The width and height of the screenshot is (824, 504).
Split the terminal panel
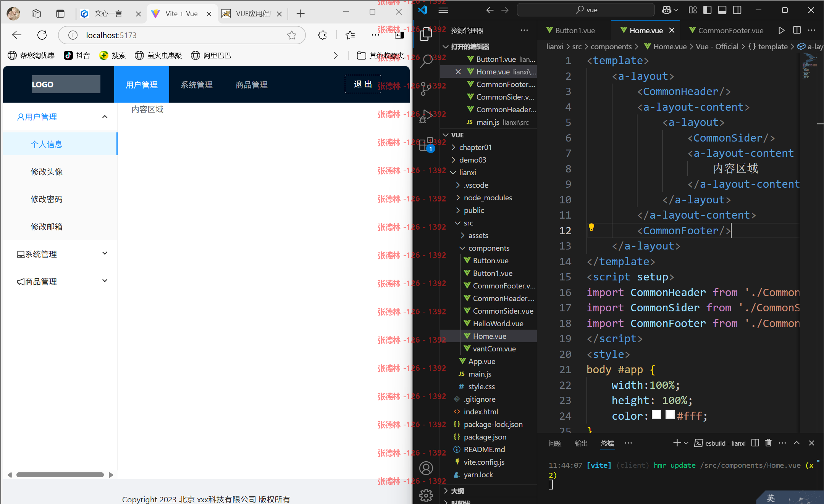pyautogui.click(x=755, y=443)
